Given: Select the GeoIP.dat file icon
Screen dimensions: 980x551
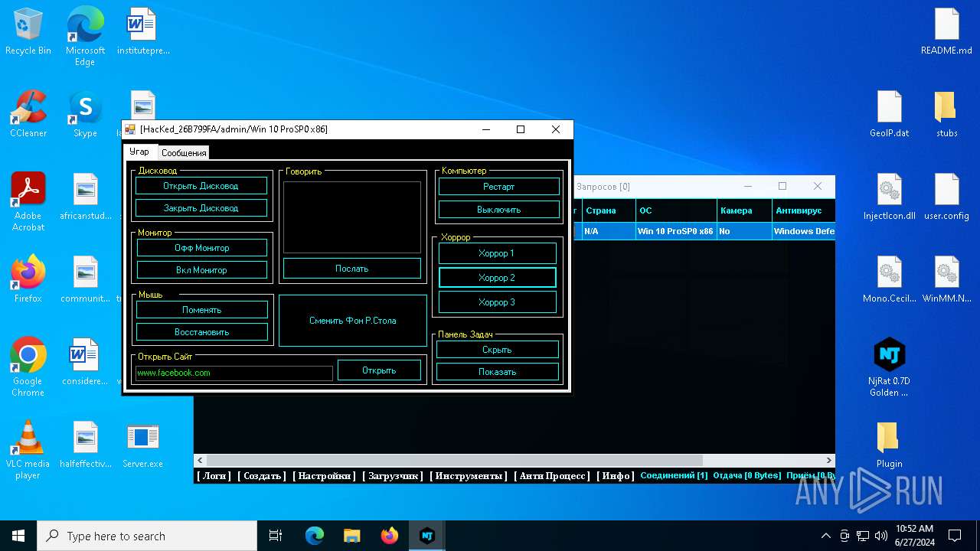Looking at the screenshot, I should pos(890,114).
